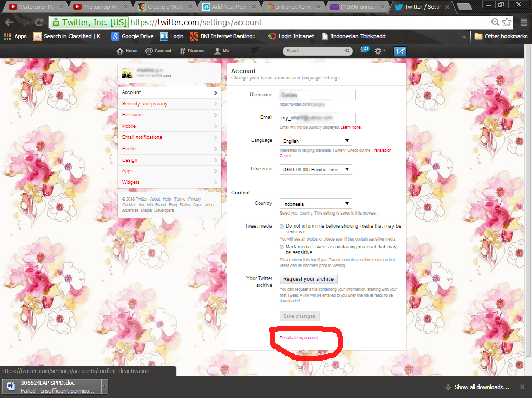
Task: Click the Deactivate my account link
Action: coord(299,338)
